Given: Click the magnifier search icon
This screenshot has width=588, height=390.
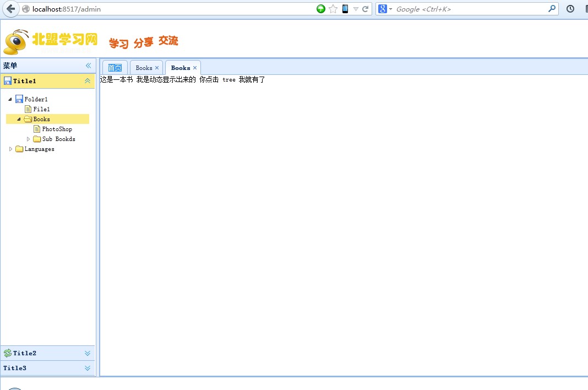Looking at the screenshot, I should point(552,9).
